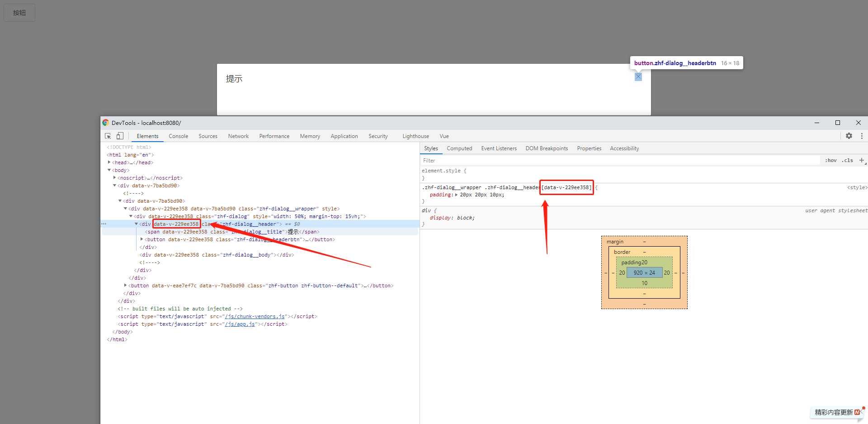The image size is (868, 424).
Task: Expand the head element node
Action: 109,162
